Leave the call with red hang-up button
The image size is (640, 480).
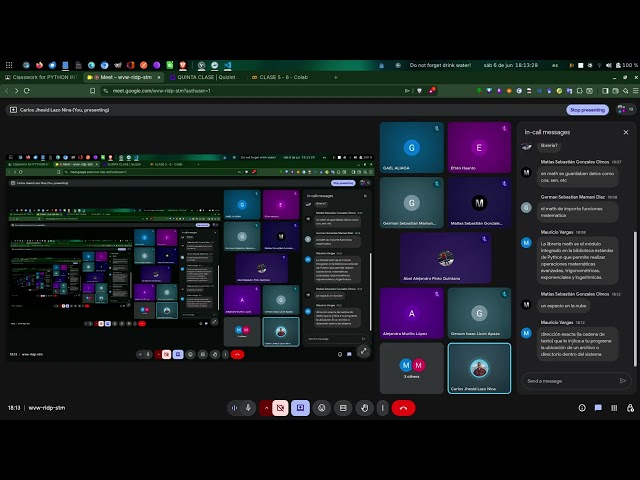pyautogui.click(x=403, y=408)
